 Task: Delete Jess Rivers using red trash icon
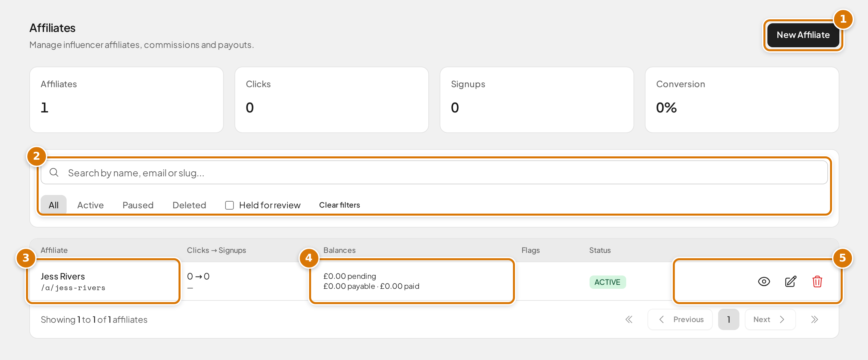tap(817, 281)
